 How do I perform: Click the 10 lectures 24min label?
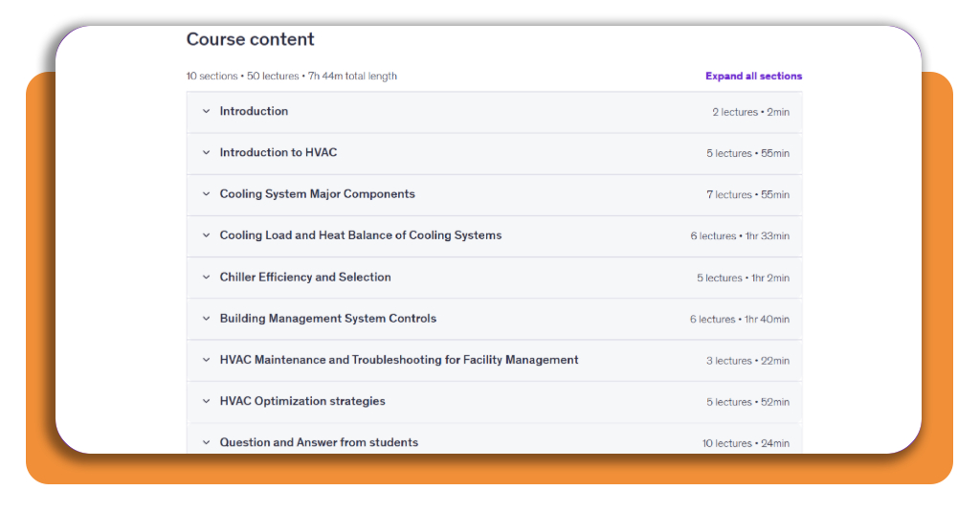[x=746, y=444]
